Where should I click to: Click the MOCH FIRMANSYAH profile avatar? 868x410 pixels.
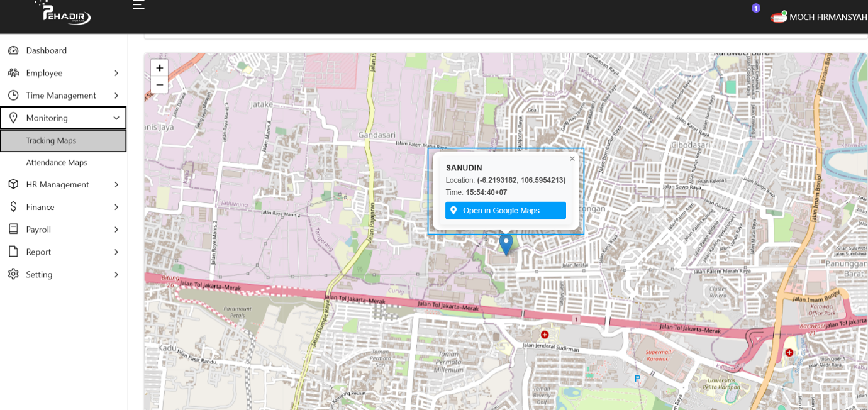point(779,17)
